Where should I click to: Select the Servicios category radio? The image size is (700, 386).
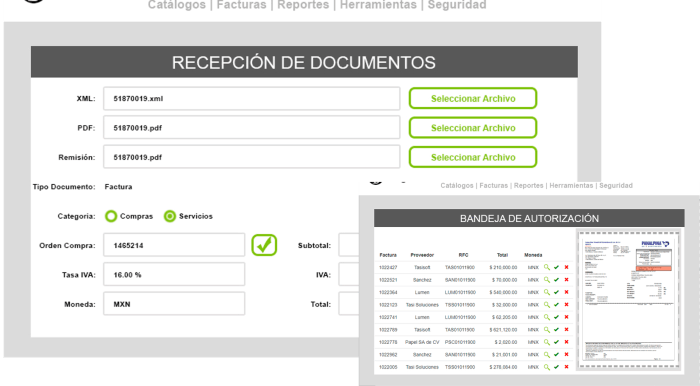click(x=170, y=216)
